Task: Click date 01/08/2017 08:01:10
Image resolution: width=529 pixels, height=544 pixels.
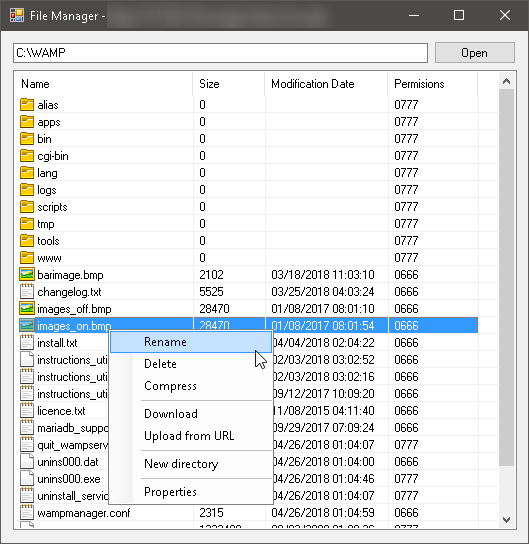Action: [x=323, y=308]
